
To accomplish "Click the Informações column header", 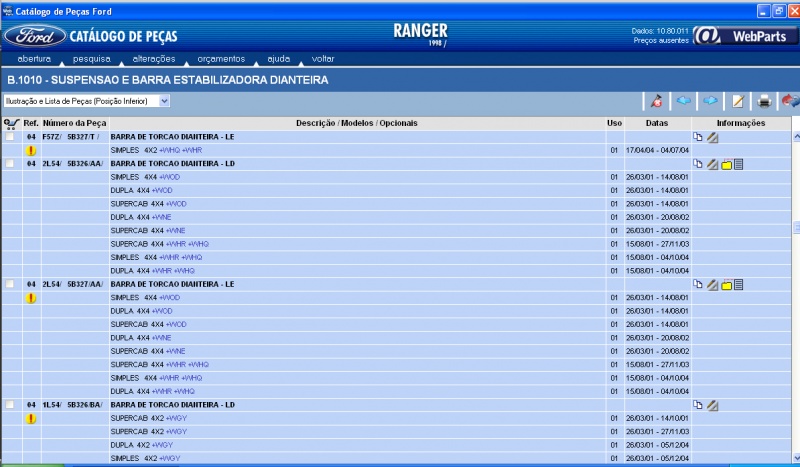I will click(741, 123).
